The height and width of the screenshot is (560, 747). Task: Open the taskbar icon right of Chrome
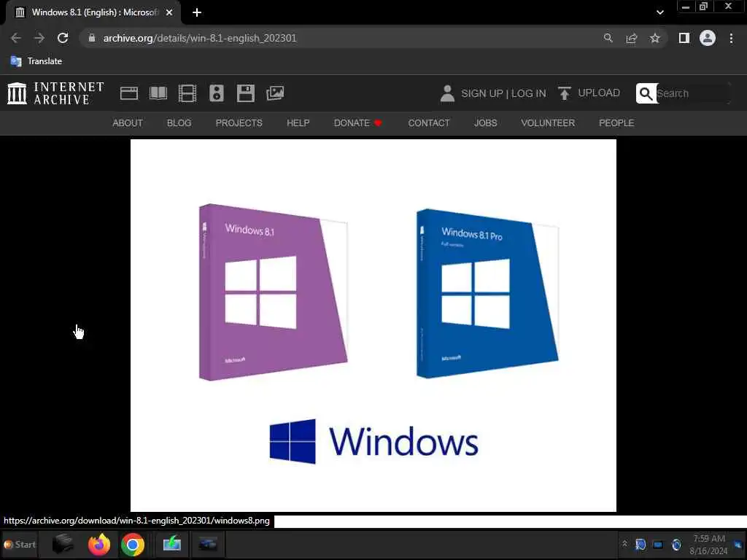tap(172, 544)
